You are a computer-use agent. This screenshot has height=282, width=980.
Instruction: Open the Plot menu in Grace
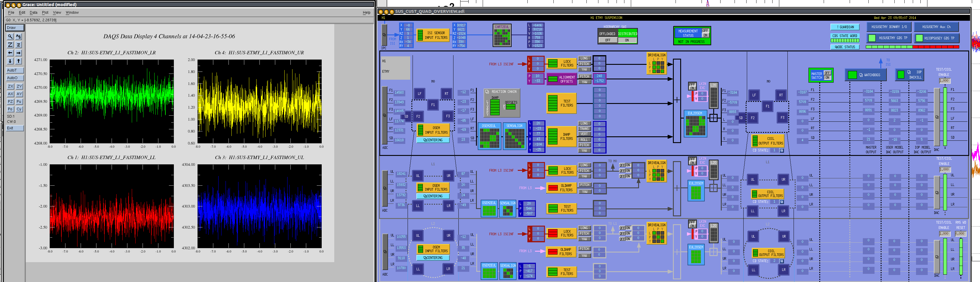[45, 13]
